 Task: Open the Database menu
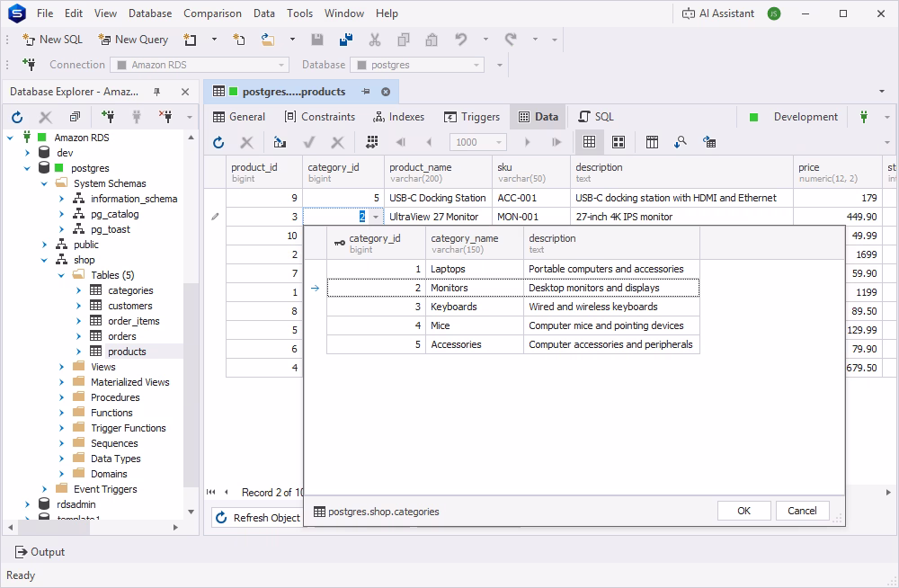[x=149, y=13]
